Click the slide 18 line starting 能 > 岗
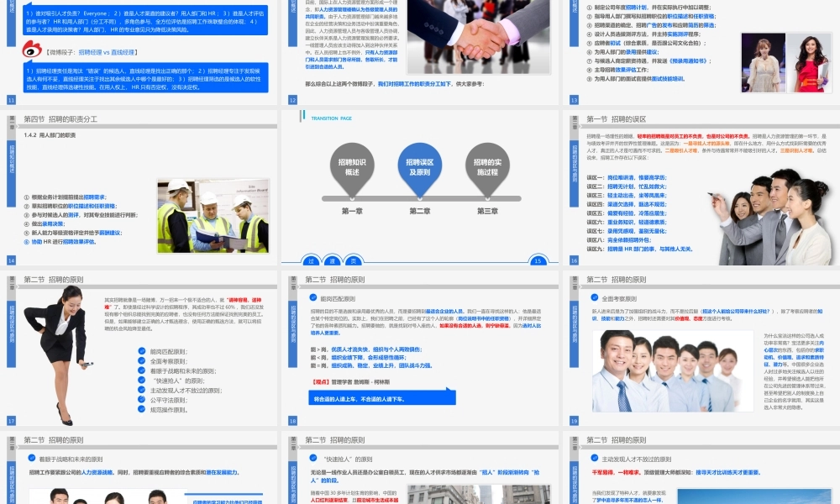 366,349
